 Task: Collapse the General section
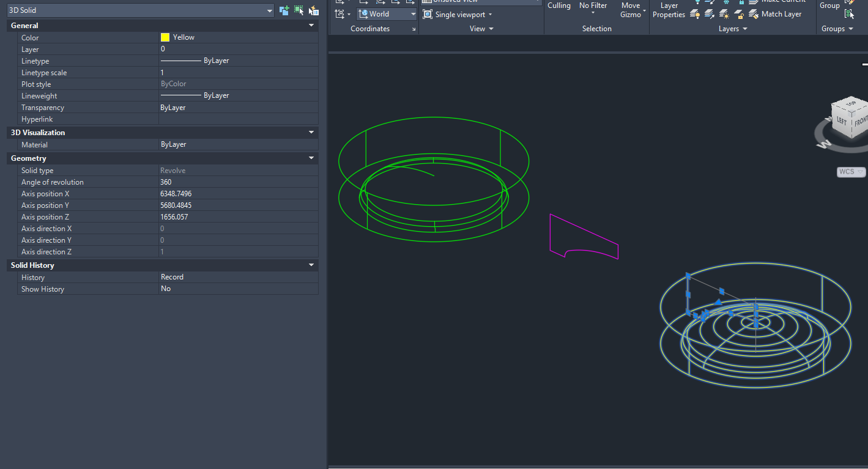tap(311, 26)
